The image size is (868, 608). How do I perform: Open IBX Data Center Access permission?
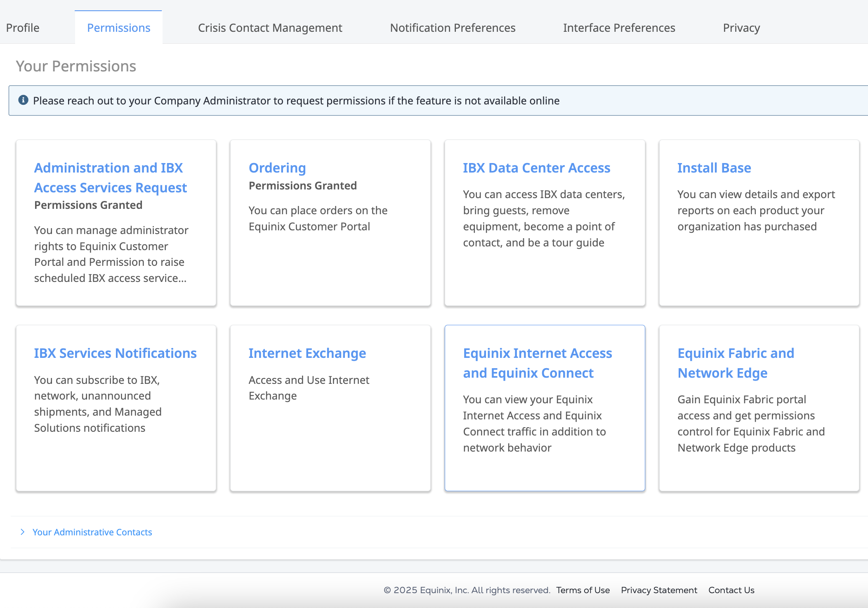(536, 168)
